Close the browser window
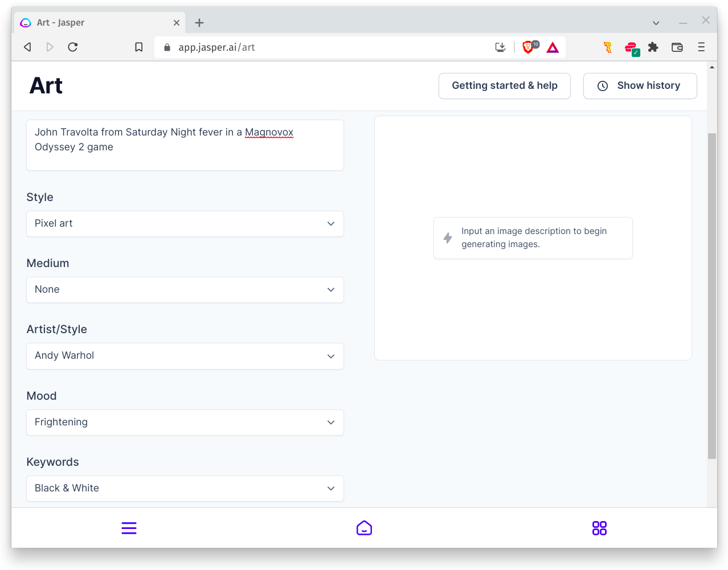This screenshot has width=728, height=570. (x=706, y=20)
